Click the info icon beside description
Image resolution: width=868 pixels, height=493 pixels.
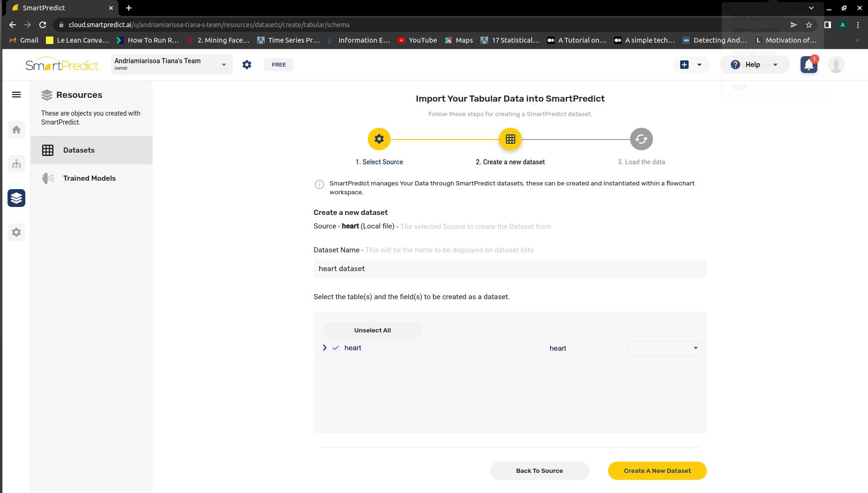319,184
